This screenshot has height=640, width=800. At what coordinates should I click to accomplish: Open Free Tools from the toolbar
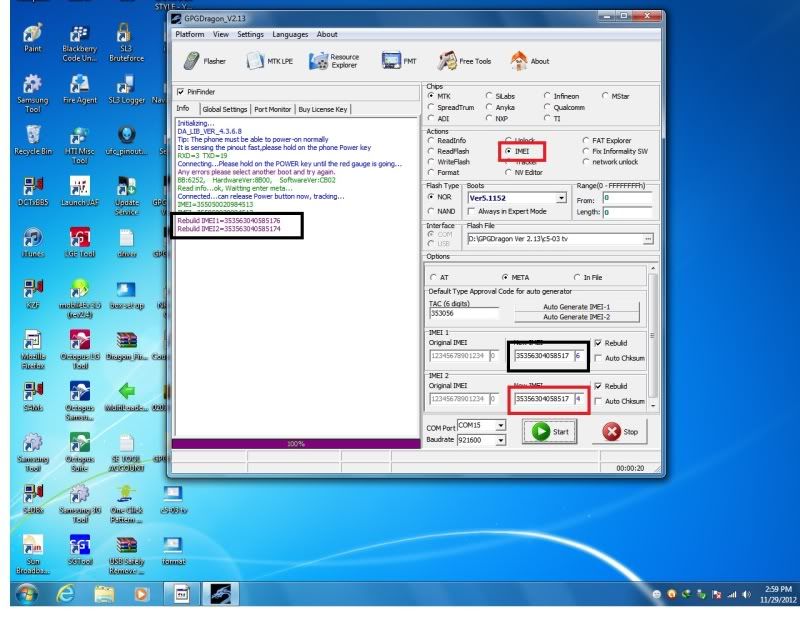(x=464, y=61)
